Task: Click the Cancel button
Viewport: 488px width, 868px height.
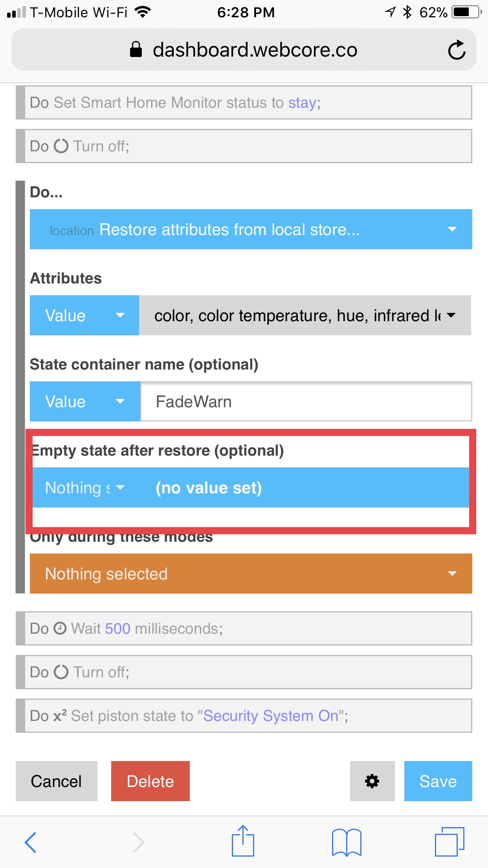Action: (x=57, y=781)
